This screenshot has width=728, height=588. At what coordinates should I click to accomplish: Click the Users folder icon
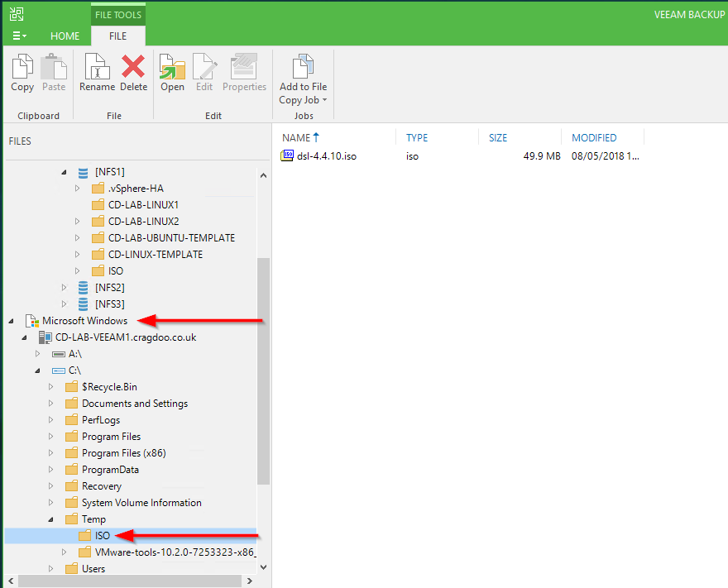(x=71, y=568)
